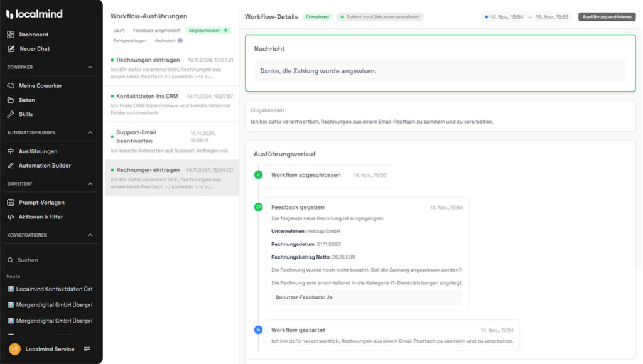The image size is (643, 364).
Task: Click the Suchen search field
Action: pos(28,260)
